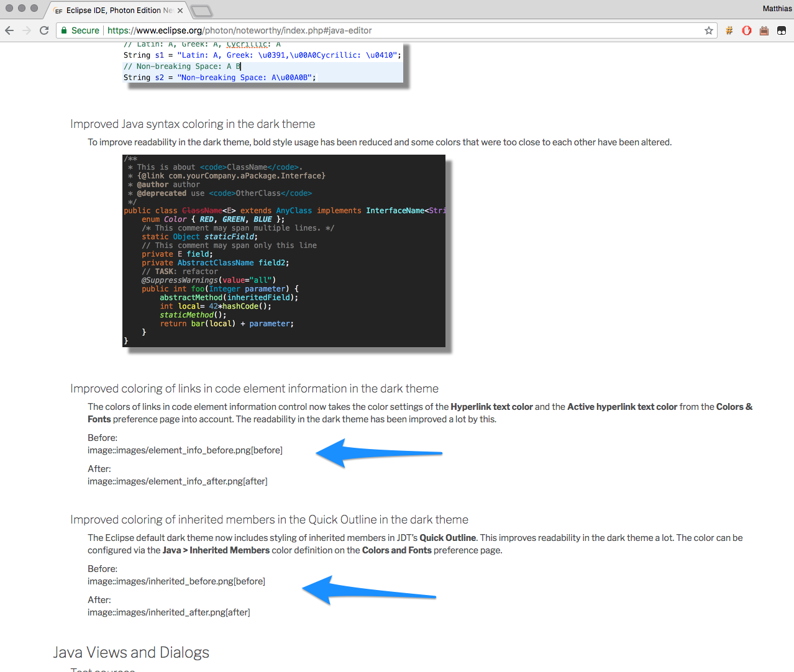Click the orange hash extension icon

[729, 30]
